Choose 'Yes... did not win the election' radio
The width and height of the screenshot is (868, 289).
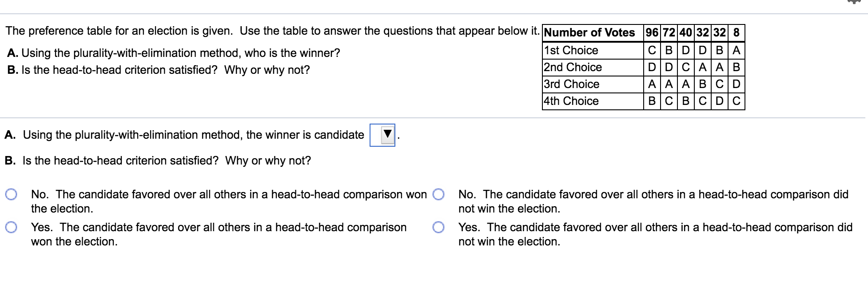pos(438,227)
